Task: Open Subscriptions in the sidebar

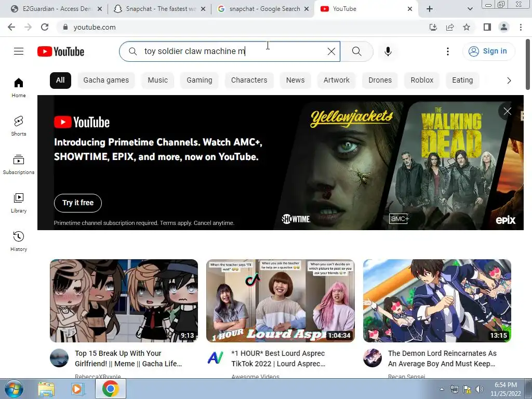Action: click(19, 165)
